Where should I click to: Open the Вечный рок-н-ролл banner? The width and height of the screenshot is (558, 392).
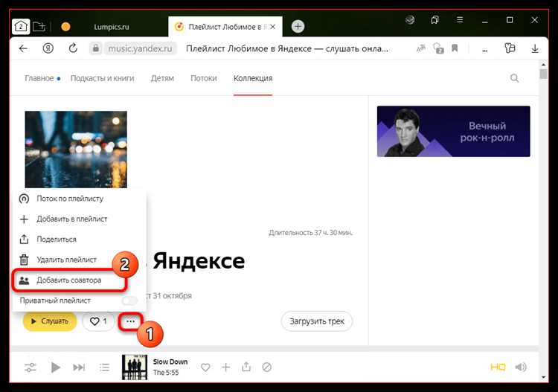[x=453, y=131]
